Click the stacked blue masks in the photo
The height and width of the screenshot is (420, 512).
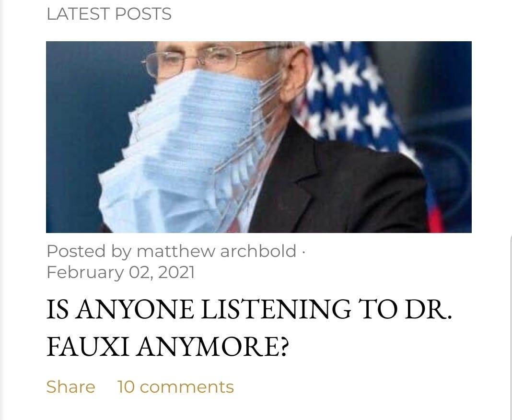(x=186, y=150)
